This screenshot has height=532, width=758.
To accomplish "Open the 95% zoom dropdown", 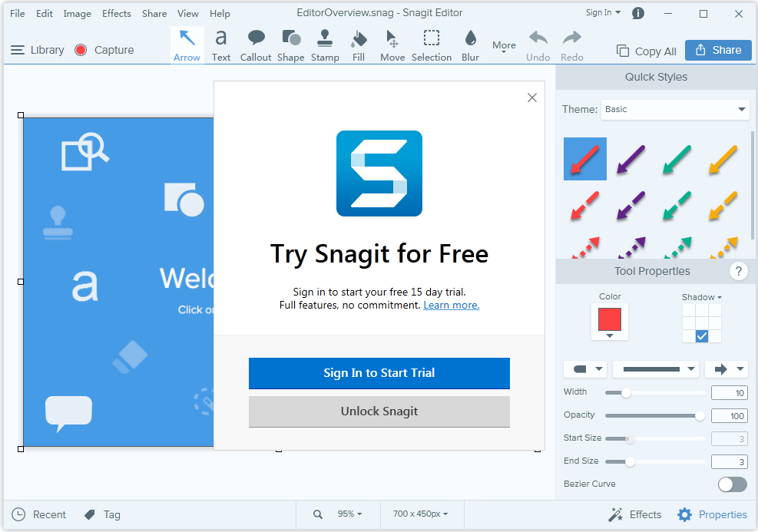I will pos(349,514).
